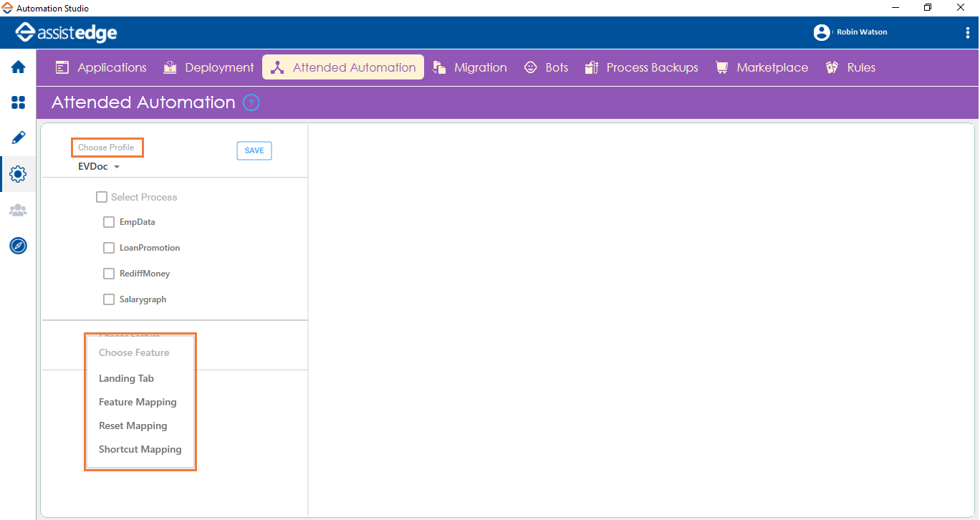Click the Home icon in left sidebar
This screenshot has height=520, width=980.
(x=18, y=67)
